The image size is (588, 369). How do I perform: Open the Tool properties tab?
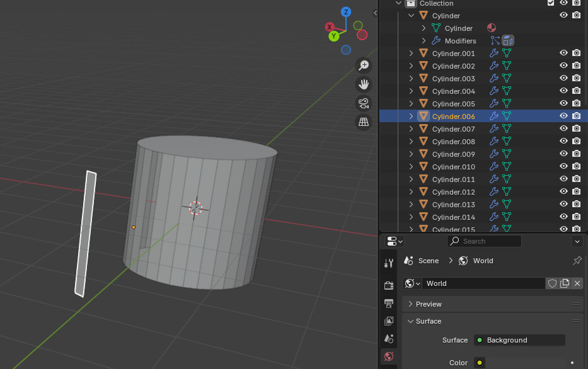[x=389, y=263]
